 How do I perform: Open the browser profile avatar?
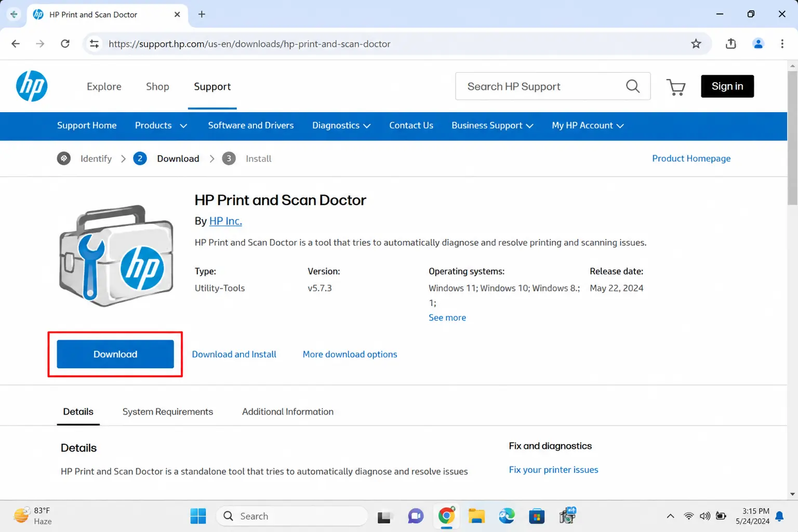(x=758, y=44)
